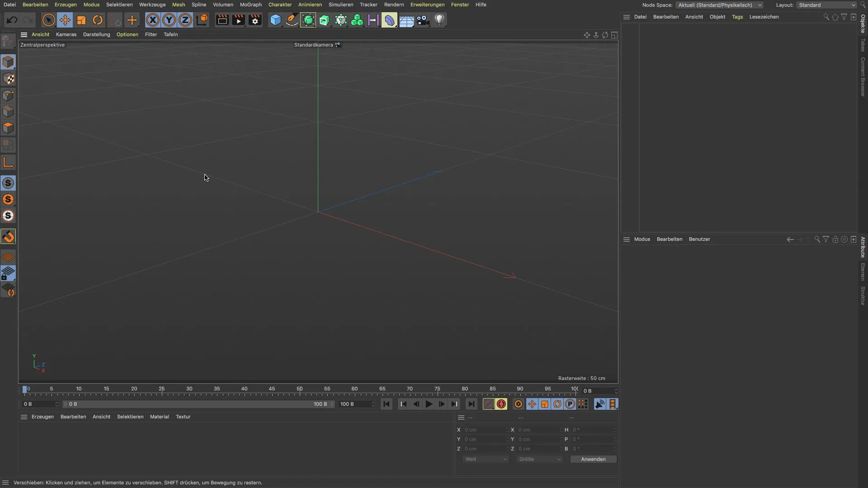Screen dimensions: 868x488
Task: Render to Picture Viewer
Action: (x=238, y=20)
